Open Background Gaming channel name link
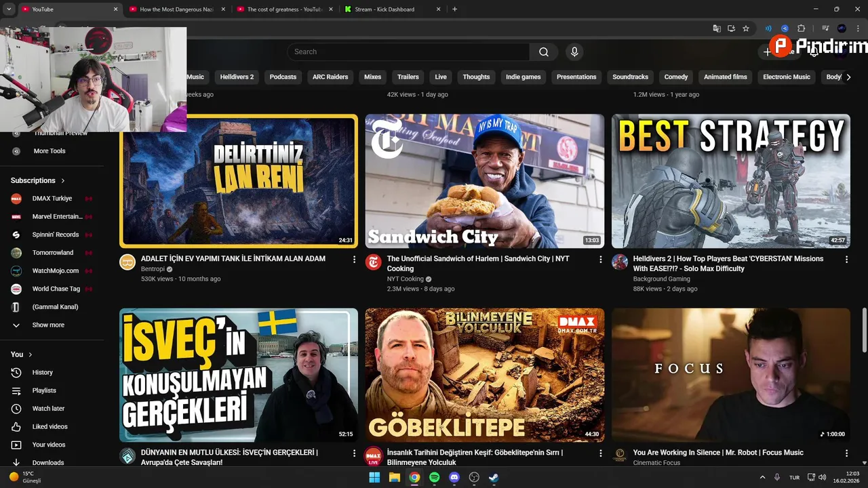 [x=662, y=279]
